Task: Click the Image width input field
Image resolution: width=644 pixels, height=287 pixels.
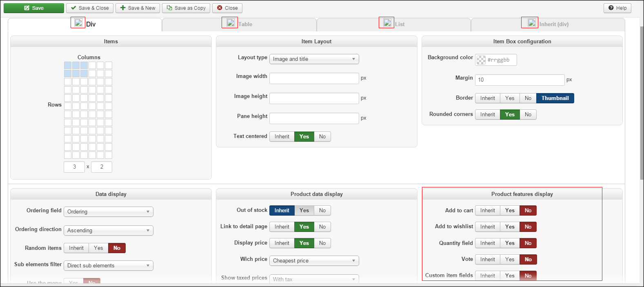Action: (x=314, y=78)
